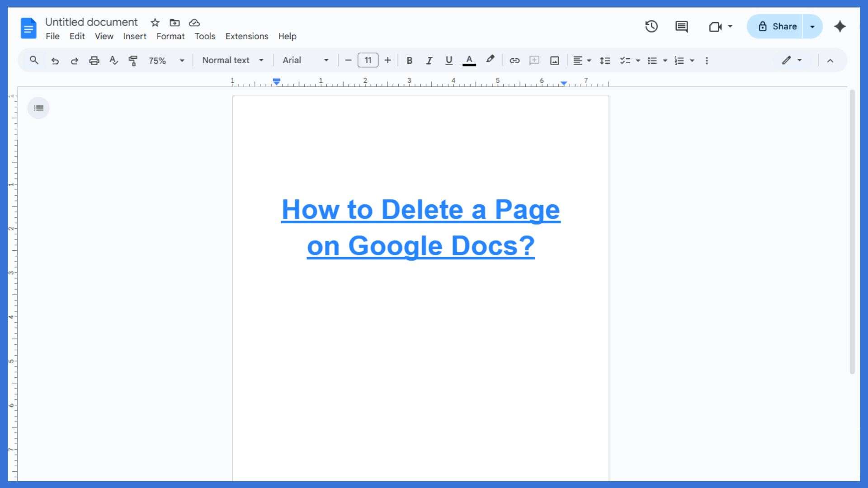Open the View menu

(104, 36)
